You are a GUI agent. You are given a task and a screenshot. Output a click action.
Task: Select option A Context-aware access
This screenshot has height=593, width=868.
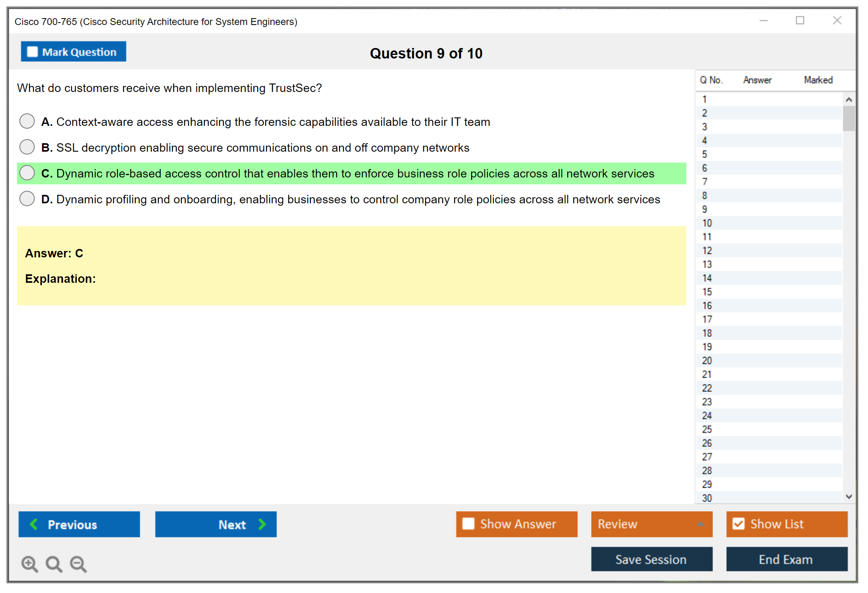coord(27,121)
